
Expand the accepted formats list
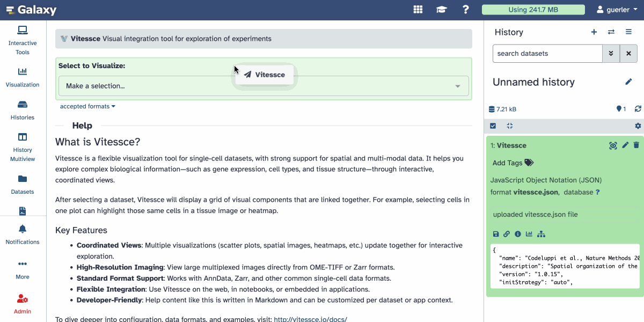[87, 106]
